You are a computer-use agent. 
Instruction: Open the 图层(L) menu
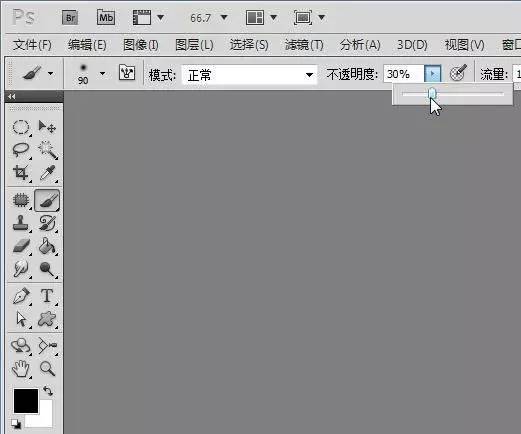(194, 45)
